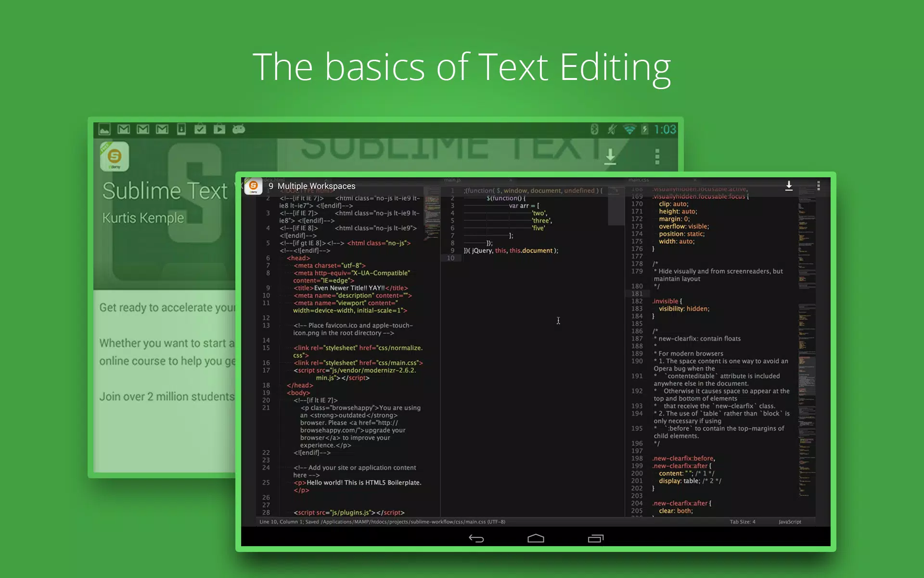
Task: Click the Kurtis Kemple instructor name
Action: [143, 218]
